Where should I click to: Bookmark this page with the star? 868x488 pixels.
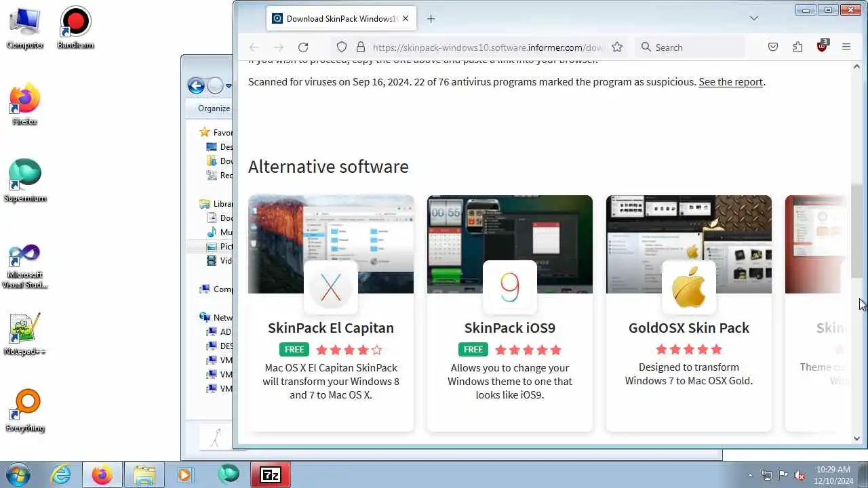click(x=617, y=47)
